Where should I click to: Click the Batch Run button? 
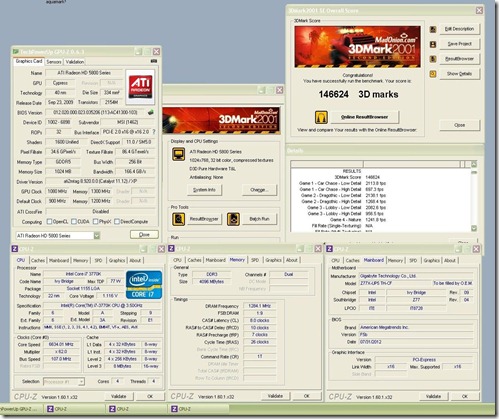click(x=259, y=219)
